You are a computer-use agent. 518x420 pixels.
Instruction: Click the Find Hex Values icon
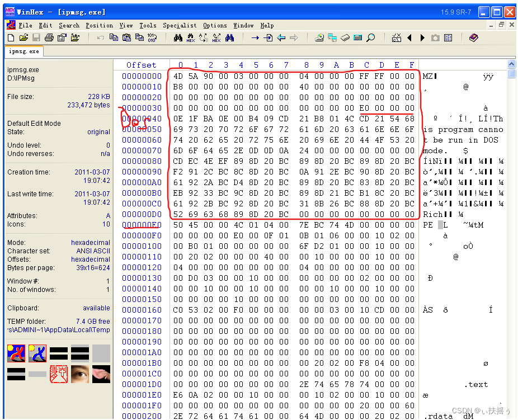pos(191,38)
